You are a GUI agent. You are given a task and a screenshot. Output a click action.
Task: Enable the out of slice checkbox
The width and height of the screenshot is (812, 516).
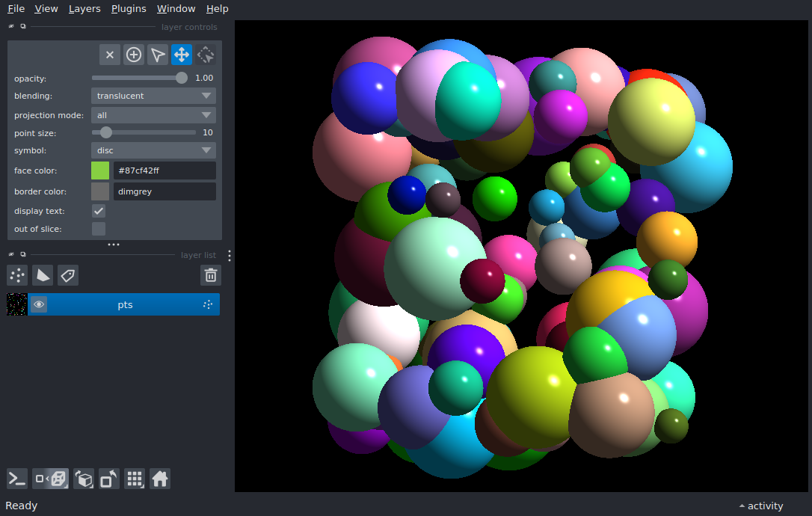(x=99, y=229)
